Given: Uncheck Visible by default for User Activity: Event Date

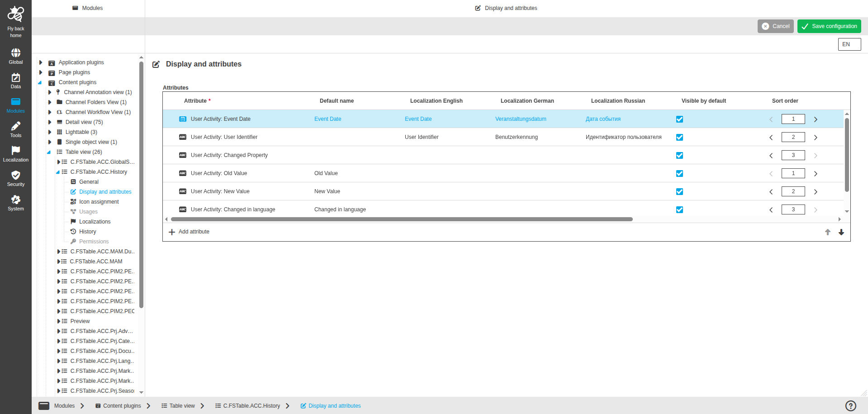Looking at the screenshot, I should point(679,119).
